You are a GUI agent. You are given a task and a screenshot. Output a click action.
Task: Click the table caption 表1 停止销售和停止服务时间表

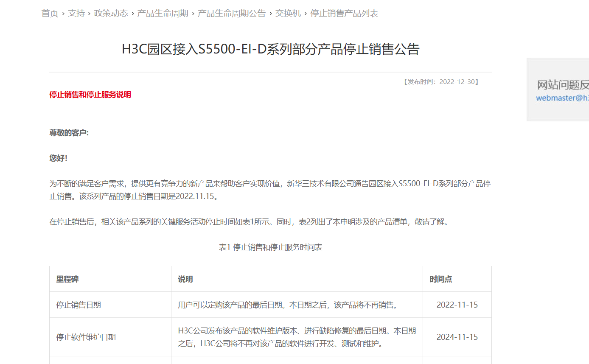(271, 247)
